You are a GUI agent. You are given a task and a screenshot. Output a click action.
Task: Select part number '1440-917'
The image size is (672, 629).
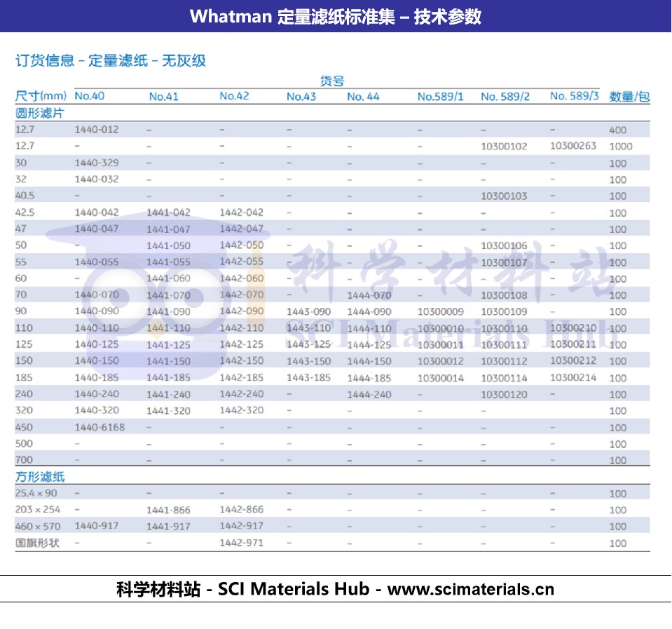[x=97, y=526]
